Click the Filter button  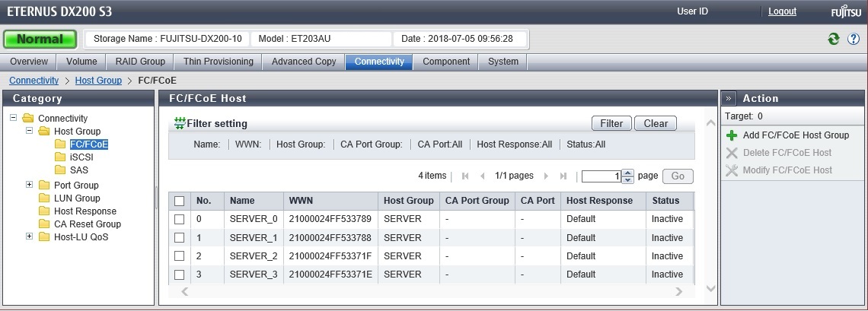[611, 124]
